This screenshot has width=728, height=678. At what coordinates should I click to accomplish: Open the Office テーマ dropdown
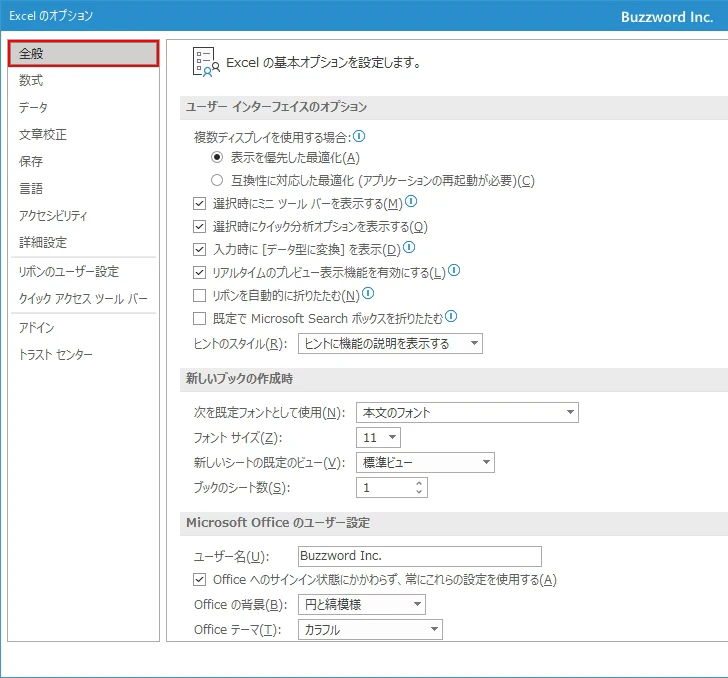(370, 630)
